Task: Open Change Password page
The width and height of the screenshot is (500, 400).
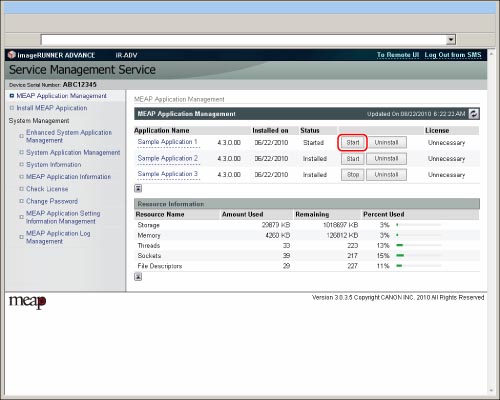Action: [52, 201]
